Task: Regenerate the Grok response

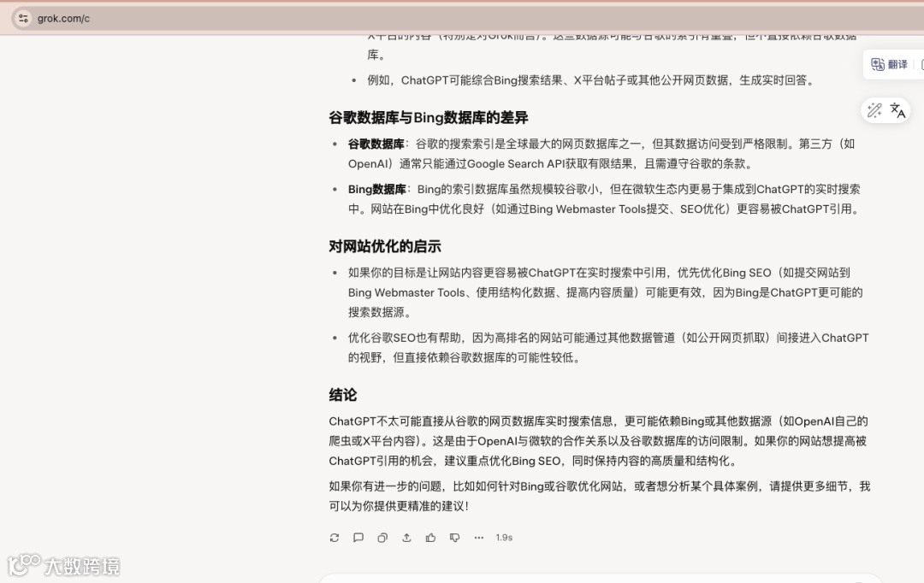Action: click(x=335, y=538)
